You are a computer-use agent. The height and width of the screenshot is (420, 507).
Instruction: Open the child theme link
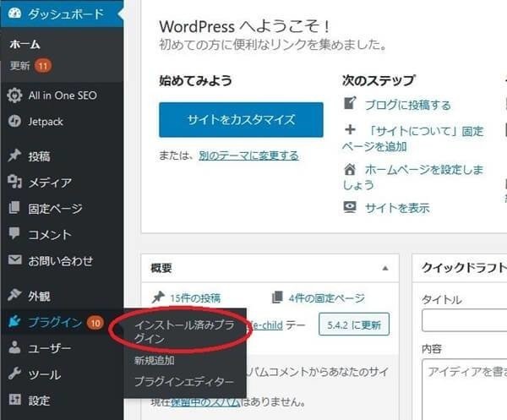click(264, 325)
